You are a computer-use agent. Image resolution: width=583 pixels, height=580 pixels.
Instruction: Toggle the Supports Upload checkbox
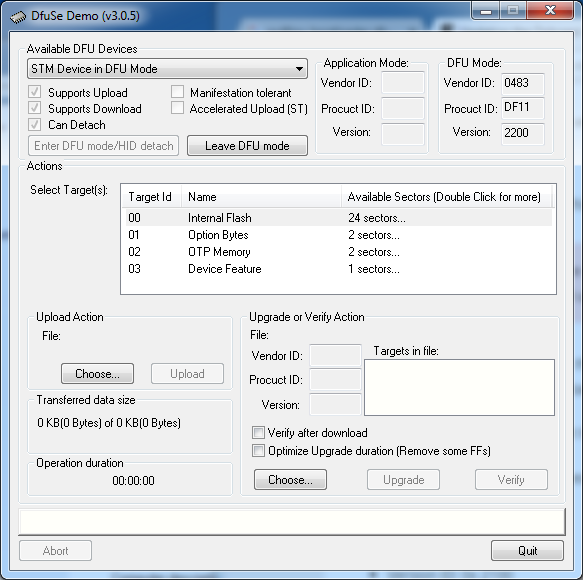pyautogui.click(x=35, y=92)
